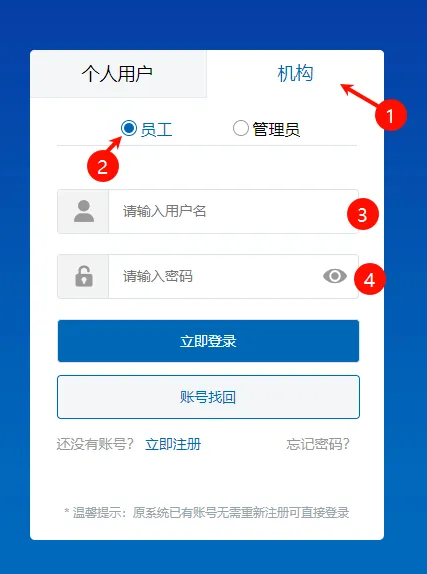Choose the 管理员 radio button circle

(x=241, y=128)
